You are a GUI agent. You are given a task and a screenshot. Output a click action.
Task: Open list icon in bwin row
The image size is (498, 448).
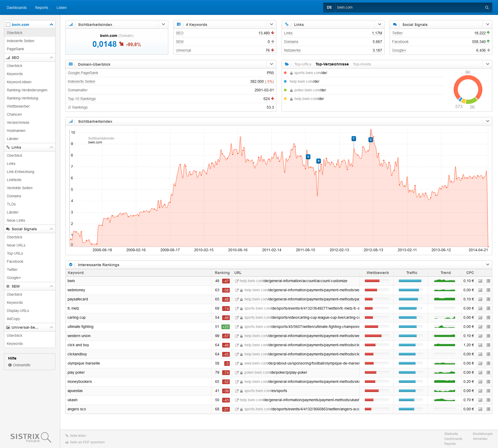(488, 281)
